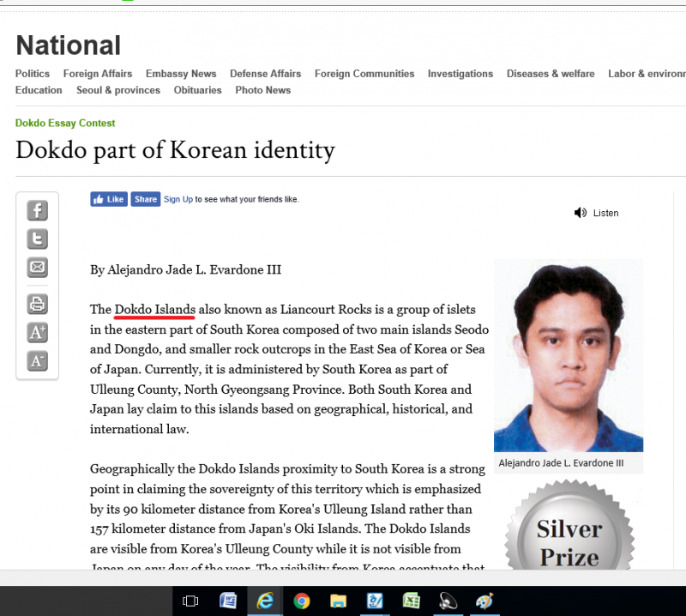Navigate to Seoul & provinces section

point(118,90)
